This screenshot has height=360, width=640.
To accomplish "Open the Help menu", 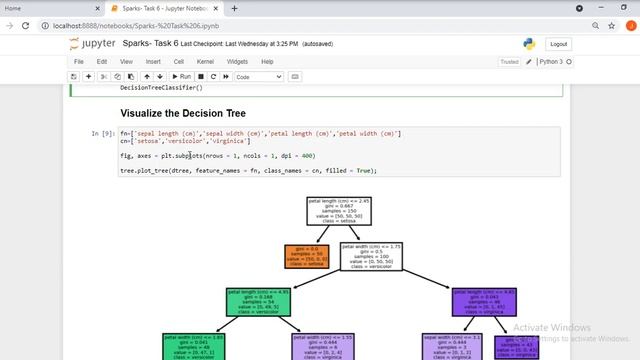I will [267, 62].
